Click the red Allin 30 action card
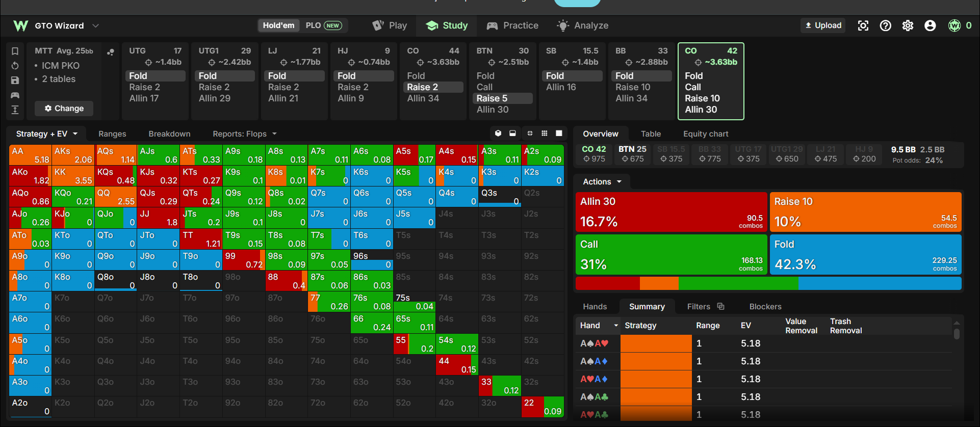 click(671, 211)
